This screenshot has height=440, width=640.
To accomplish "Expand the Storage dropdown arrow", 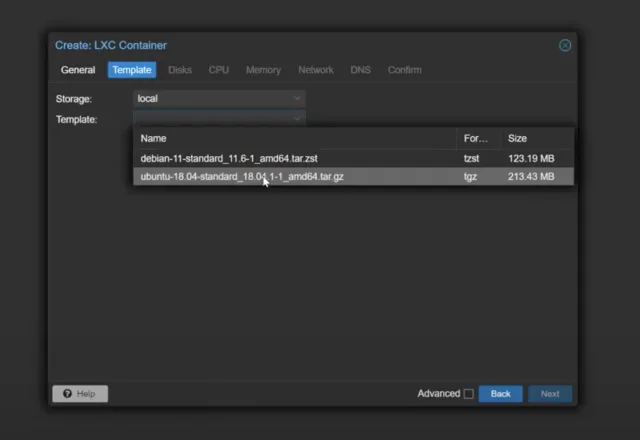I will point(297,99).
